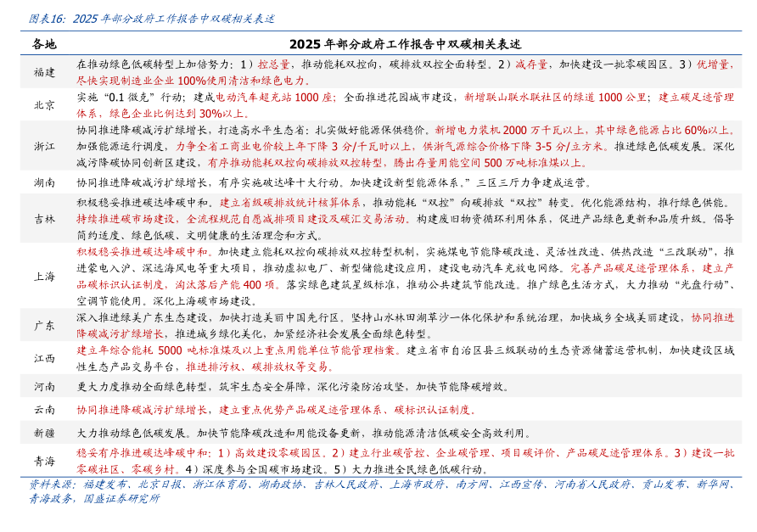Click the 云南 row label
The height and width of the screenshot is (532, 757).
click(x=44, y=409)
